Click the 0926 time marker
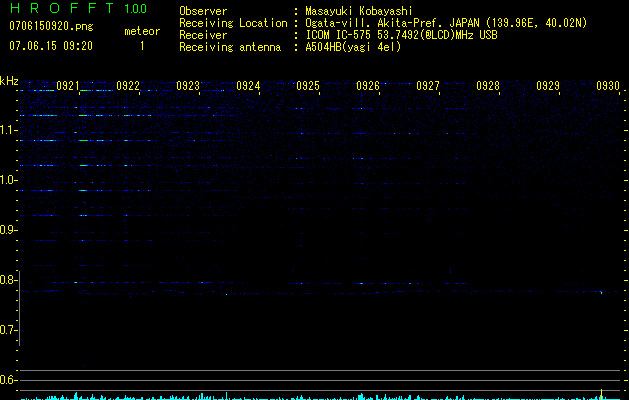 click(x=368, y=86)
